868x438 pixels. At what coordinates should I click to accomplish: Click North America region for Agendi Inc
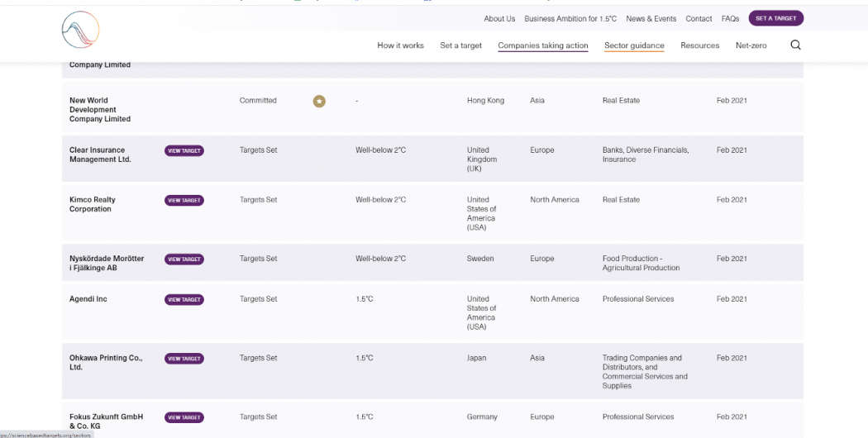[554, 299]
